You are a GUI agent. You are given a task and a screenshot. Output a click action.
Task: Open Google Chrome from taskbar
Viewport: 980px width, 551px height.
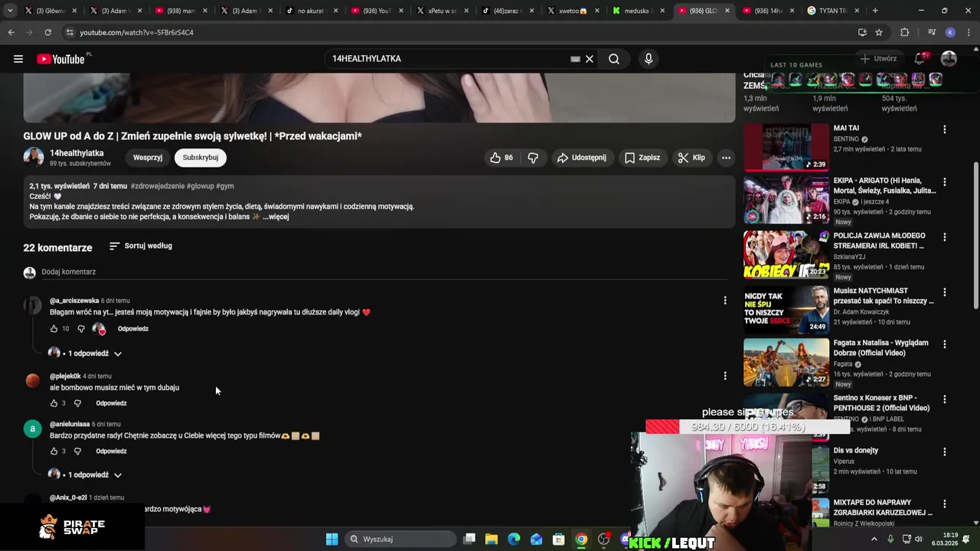point(581,539)
